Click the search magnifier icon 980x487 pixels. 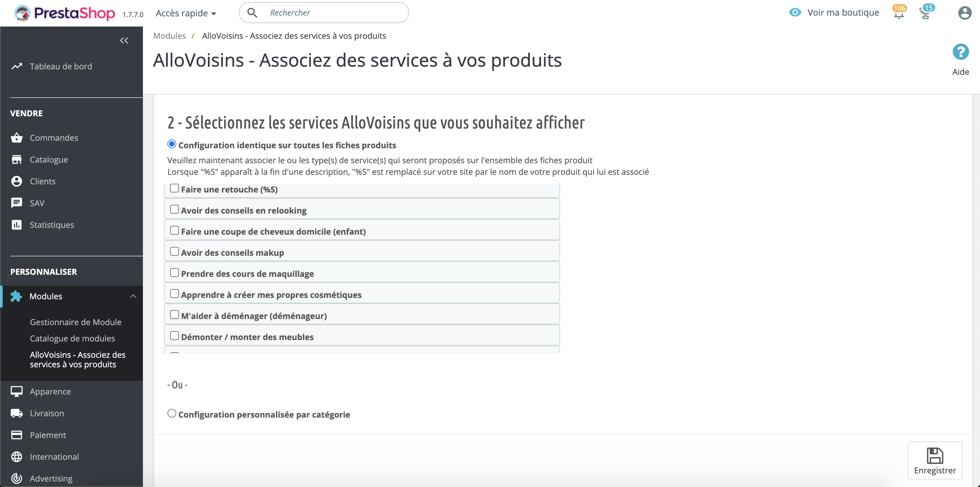coord(252,13)
